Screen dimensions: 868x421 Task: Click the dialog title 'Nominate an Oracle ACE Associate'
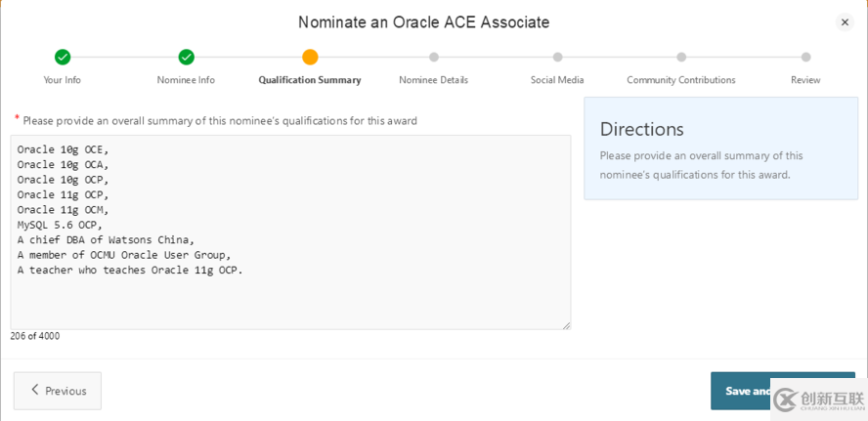424,22
